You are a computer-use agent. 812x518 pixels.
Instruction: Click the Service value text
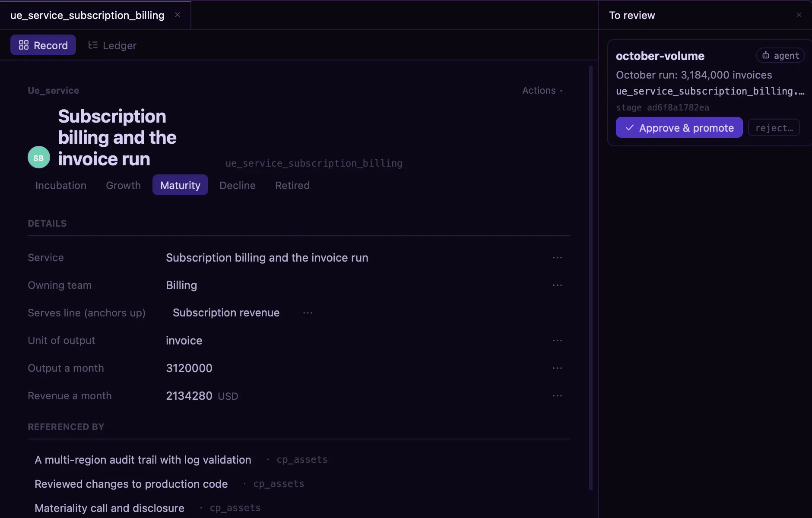(x=267, y=258)
